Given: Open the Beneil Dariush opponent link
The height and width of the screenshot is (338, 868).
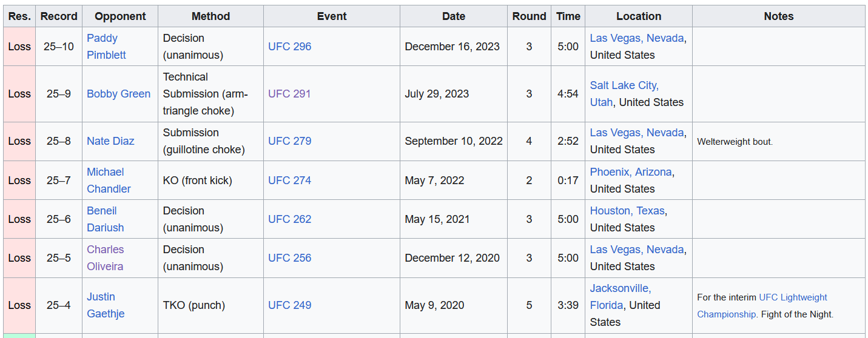Looking at the screenshot, I should tap(105, 219).
